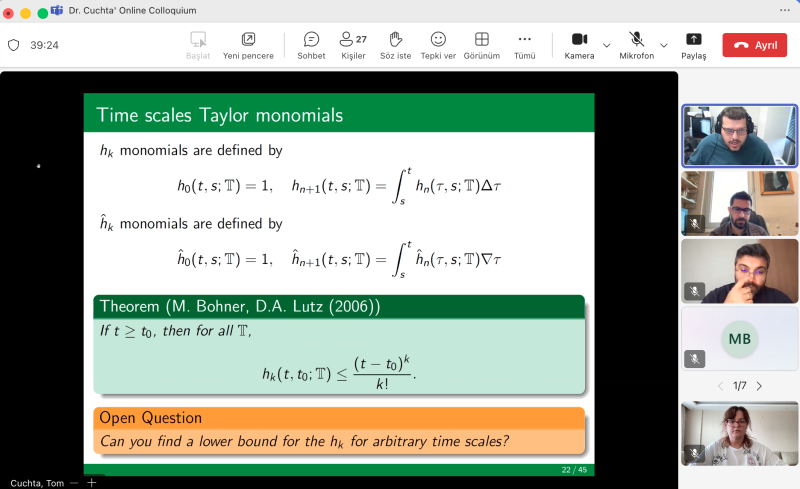The width and height of the screenshot is (800, 489).
Task: Leave the meeting with Ayrıl
Action: pos(755,45)
